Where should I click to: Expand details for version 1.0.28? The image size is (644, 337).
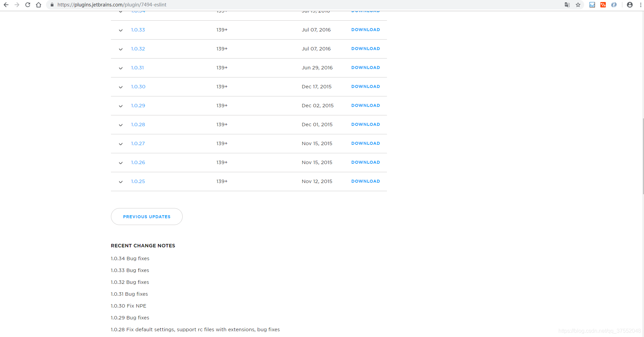coord(121,125)
